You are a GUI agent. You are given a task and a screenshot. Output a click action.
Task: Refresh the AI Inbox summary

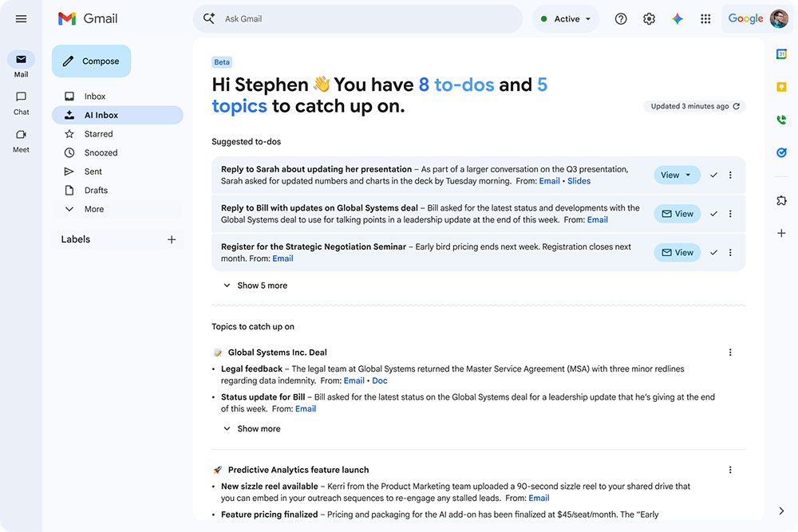click(736, 105)
